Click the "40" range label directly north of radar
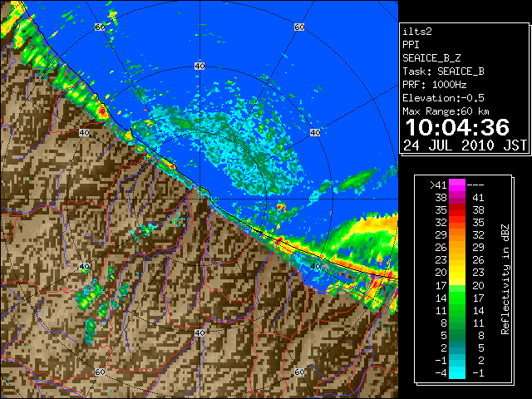This screenshot has width=532, height=399. 199,66
